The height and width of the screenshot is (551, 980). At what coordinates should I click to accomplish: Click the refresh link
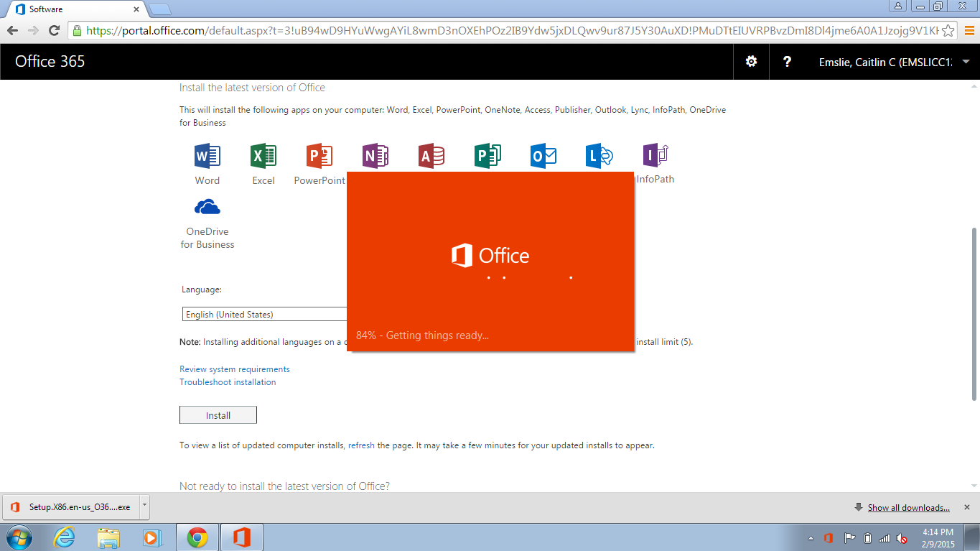[x=361, y=445]
